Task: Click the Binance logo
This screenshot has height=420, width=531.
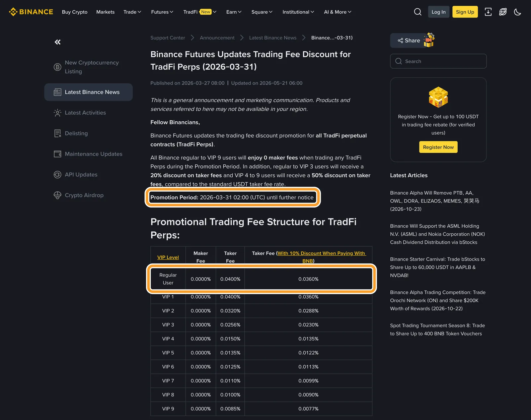Action: coord(31,12)
